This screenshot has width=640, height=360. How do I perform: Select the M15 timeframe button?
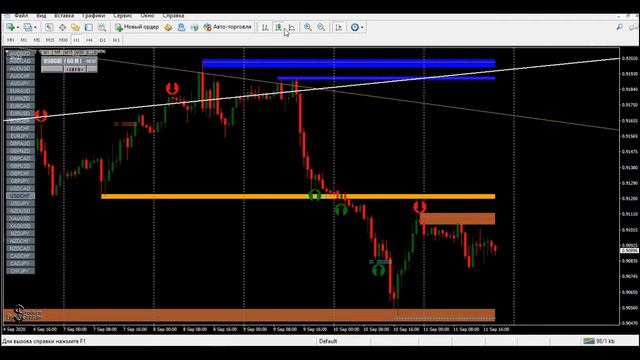click(x=50, y=40)
